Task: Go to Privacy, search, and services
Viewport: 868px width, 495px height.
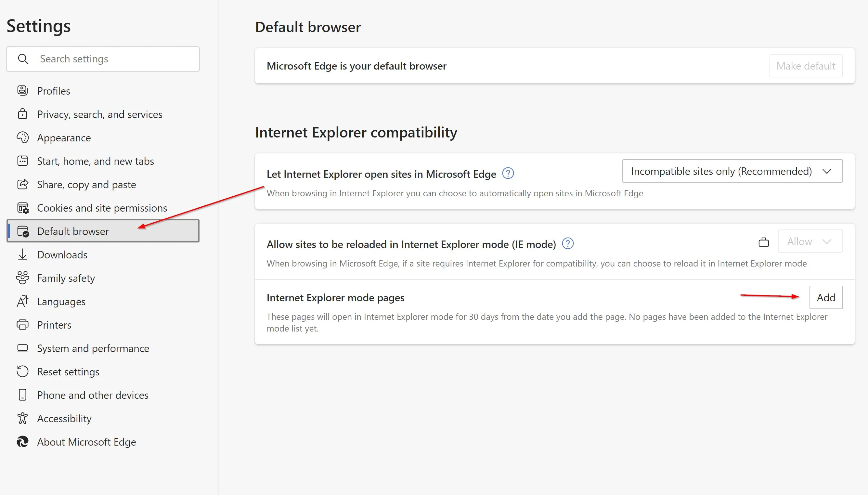Action: click(103, 114)
